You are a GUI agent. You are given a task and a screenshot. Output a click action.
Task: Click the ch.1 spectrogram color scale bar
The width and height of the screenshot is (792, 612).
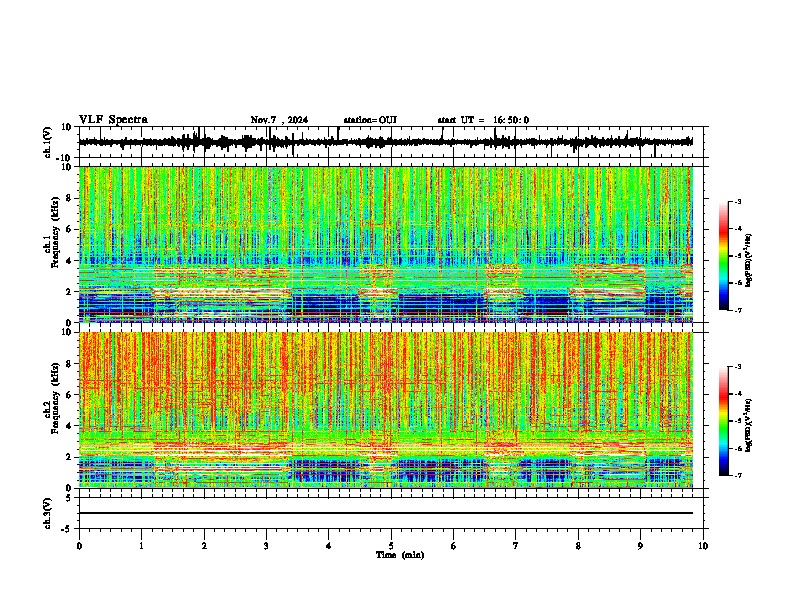(x=724, y=256)
